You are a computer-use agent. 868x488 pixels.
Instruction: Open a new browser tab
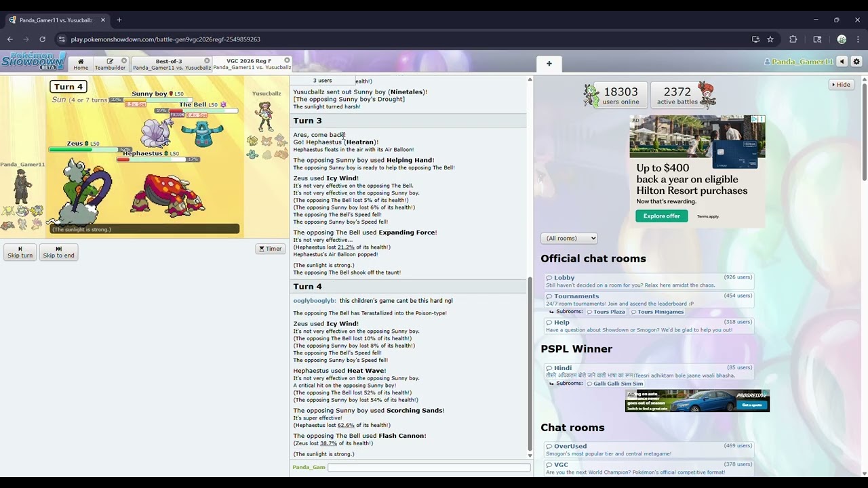(x=119, y=20)
